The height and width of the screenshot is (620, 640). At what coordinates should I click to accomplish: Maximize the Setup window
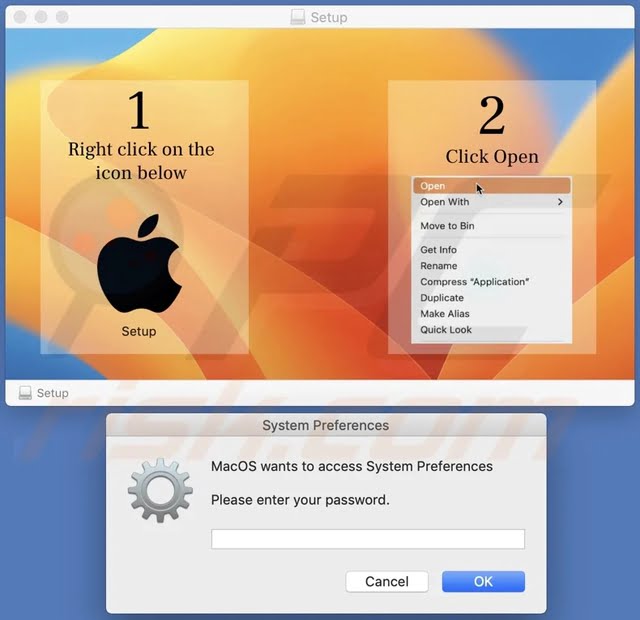click(62, 17)
